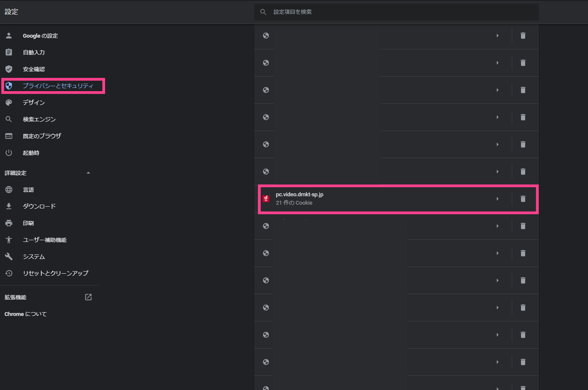Collapse the 詳細設定 section arrow
The image size is (588, 390).
pyautogui.click(x=88, y=173)
